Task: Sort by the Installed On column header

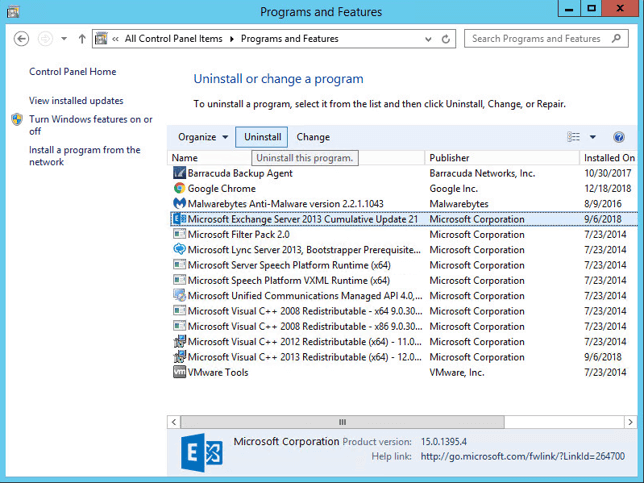Action: 609,158
